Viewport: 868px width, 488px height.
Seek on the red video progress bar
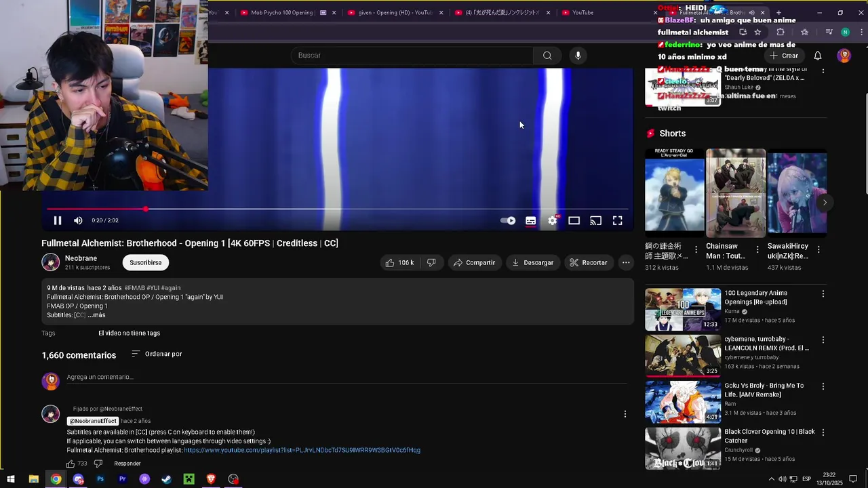pyautogui.click(x=338, y=209)
